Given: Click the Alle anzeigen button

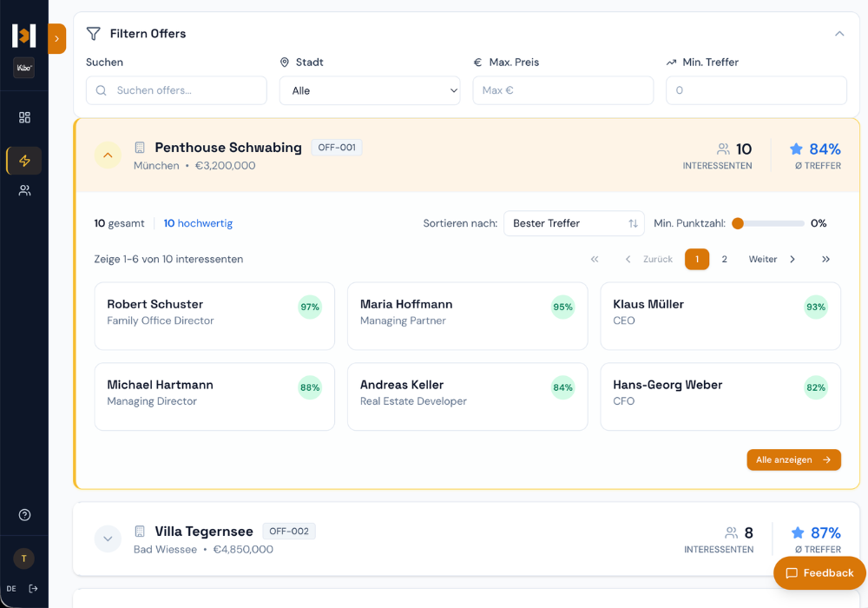Looking at the screenshot, I should [x=794, y=459].
